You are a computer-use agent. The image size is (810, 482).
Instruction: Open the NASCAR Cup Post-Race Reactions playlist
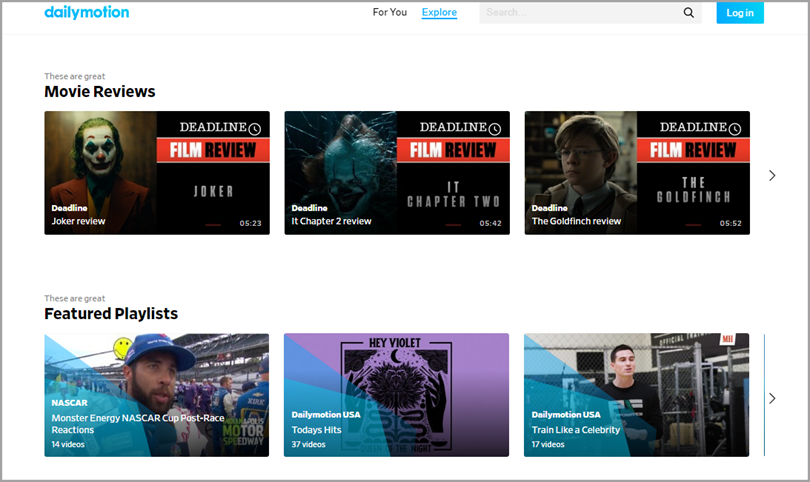coord(157,395)
